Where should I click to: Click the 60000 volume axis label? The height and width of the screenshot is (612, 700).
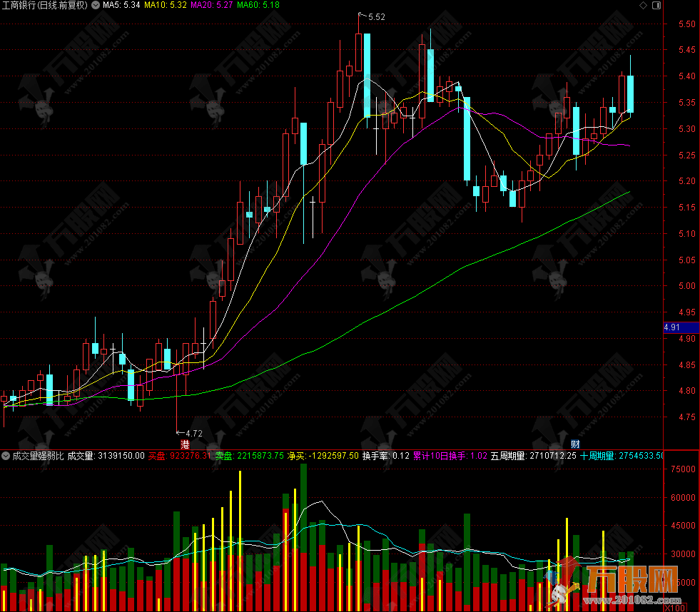coord(683,498)
